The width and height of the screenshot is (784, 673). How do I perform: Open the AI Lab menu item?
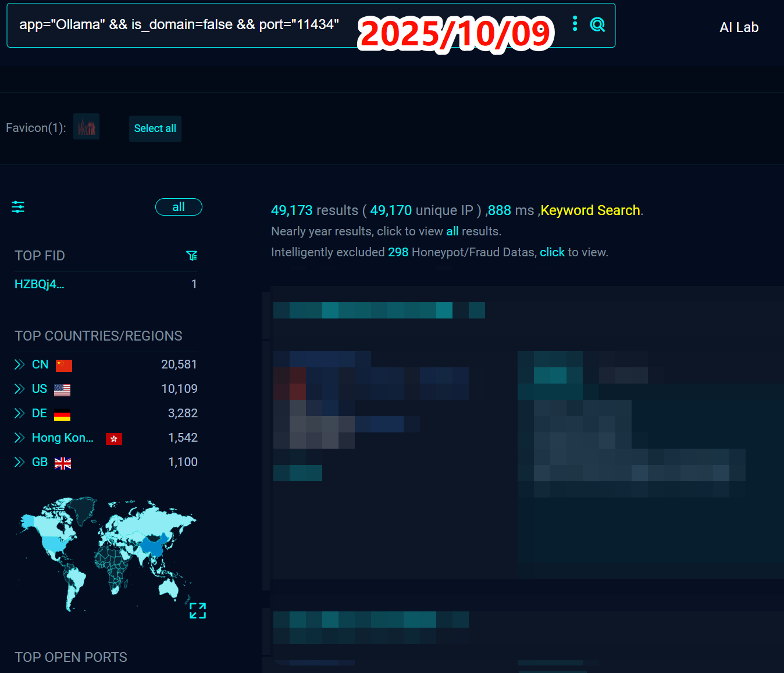pos(739,27)
